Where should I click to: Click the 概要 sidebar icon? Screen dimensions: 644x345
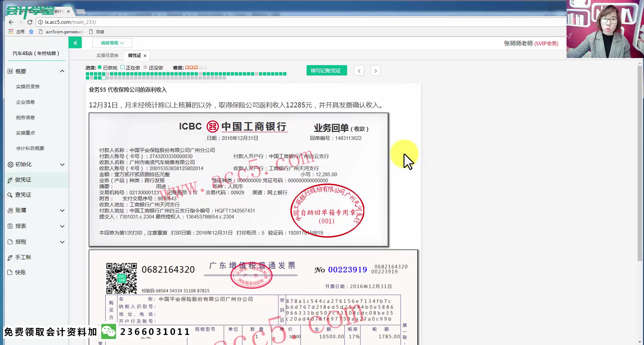pyautogui.click(x=10, y=71)
